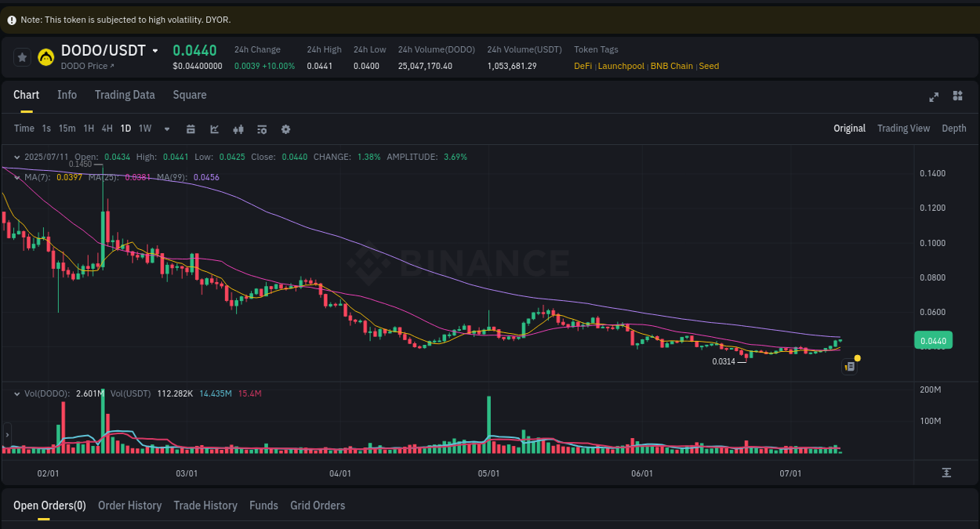980x529 pixels.
Task: Collapse the volume indicator panel chevron
Action: tap(16, 393)
